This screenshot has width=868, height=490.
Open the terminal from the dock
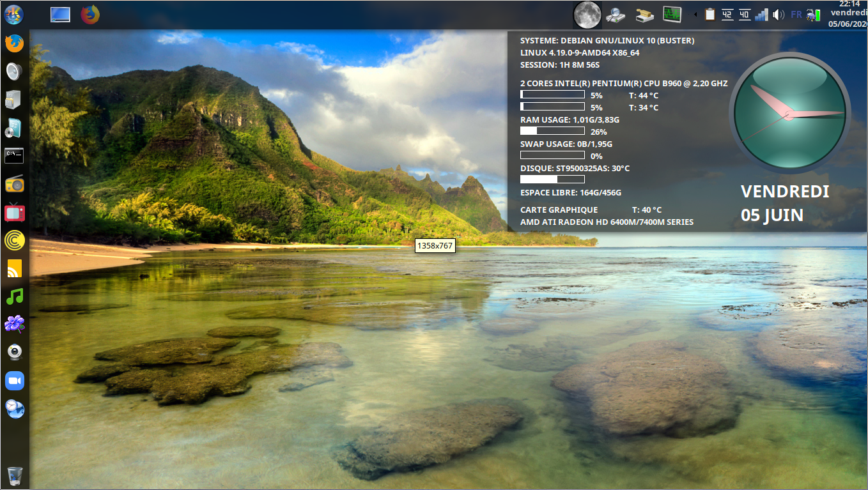pos(14,155)
